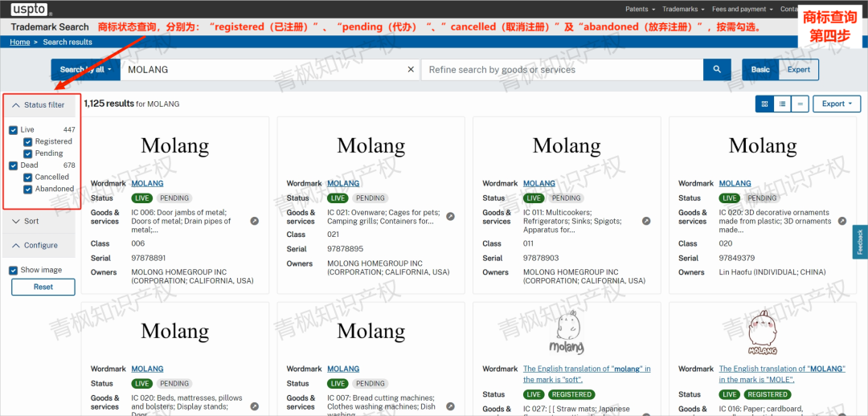Click the Search results breadcrumb text
This screenshot has width=868, height=416.
tap(68, 42)
